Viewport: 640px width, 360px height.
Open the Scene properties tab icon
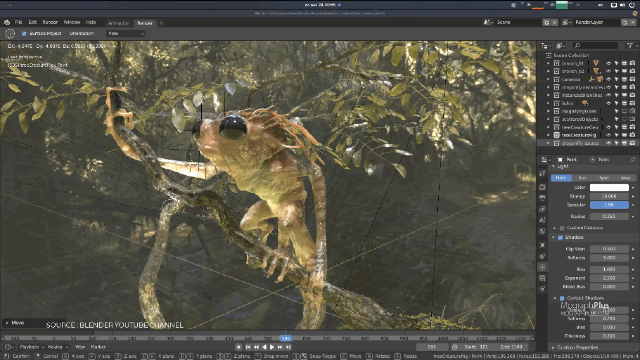coord(542,220)
